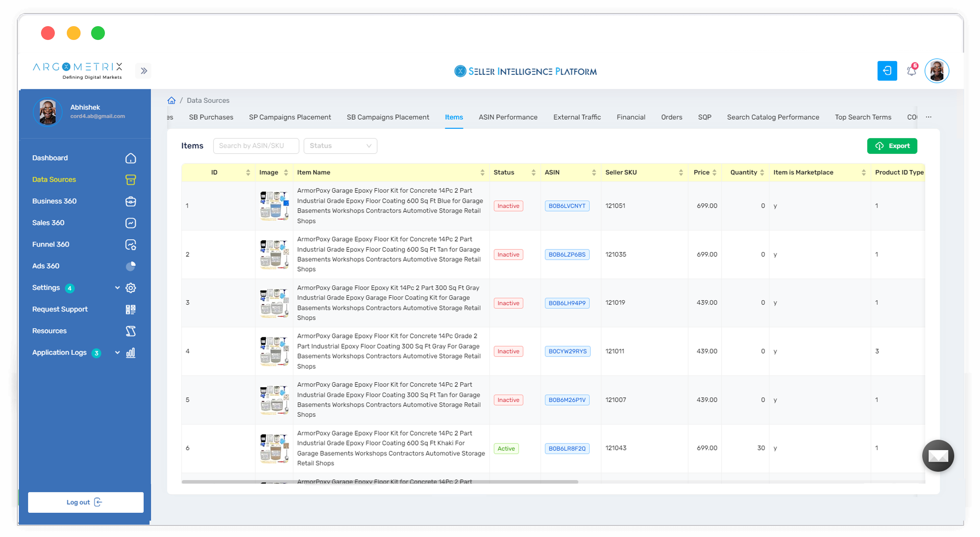Open Ads 360 pie chart icon
Screen dimensions: 980x537
[131, 266]
